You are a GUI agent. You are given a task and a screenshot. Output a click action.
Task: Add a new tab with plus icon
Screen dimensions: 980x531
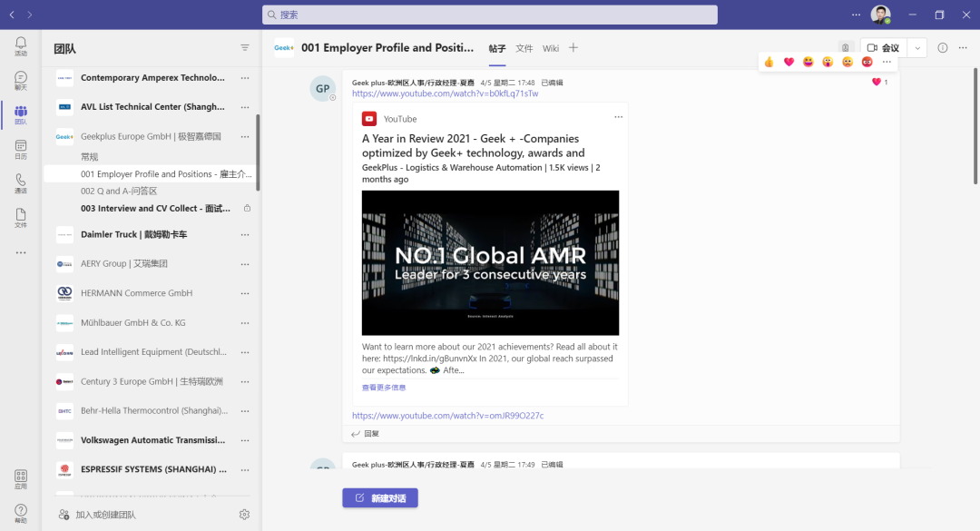point(573,47)
